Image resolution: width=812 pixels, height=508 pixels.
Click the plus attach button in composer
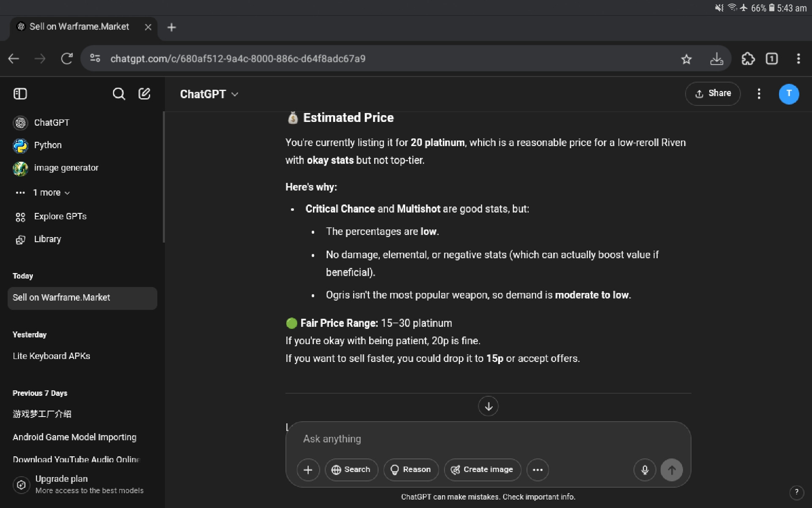point(308,469)
